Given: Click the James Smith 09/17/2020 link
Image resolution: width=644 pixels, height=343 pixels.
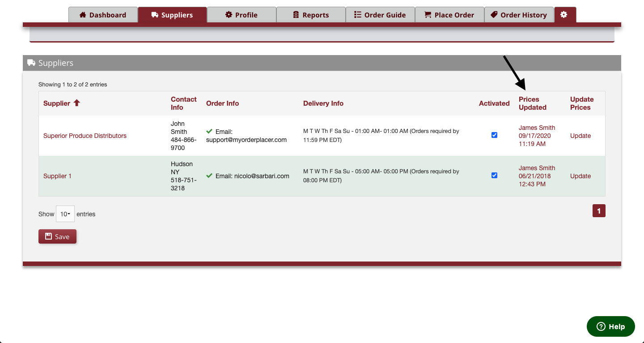Looking at the screenshot, I should click(537, 136).
